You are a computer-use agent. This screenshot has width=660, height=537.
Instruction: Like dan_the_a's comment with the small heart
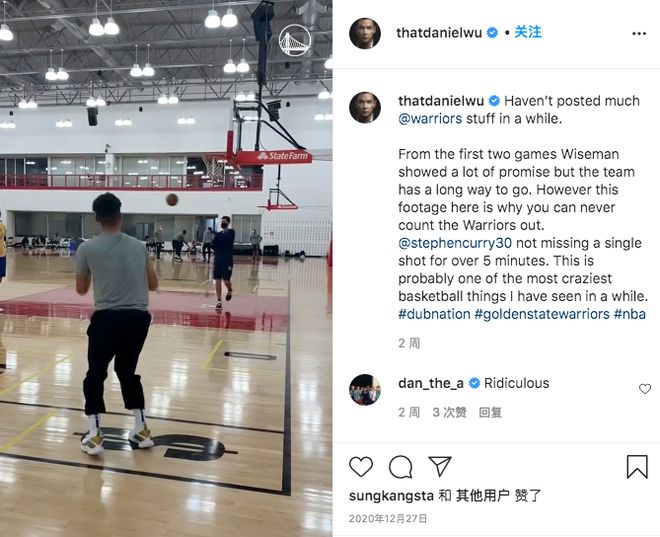click(645, 389)
